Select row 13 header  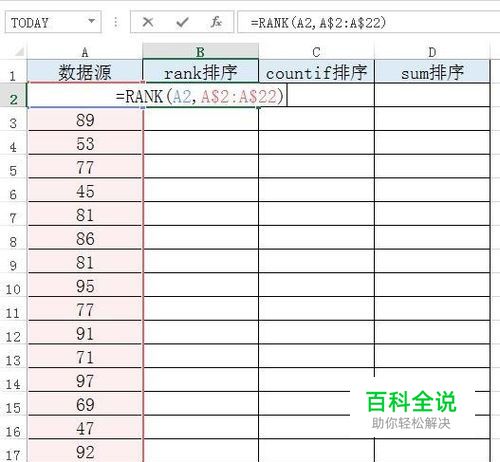[x=13, y=356]
